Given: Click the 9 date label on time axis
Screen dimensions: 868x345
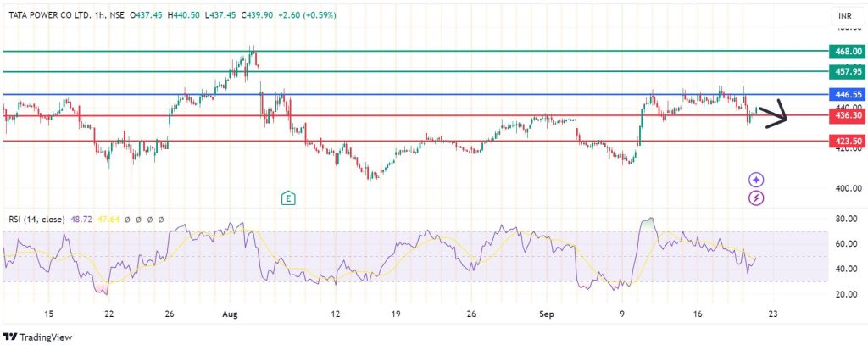Looking at the screenshot, I should 622,314.
